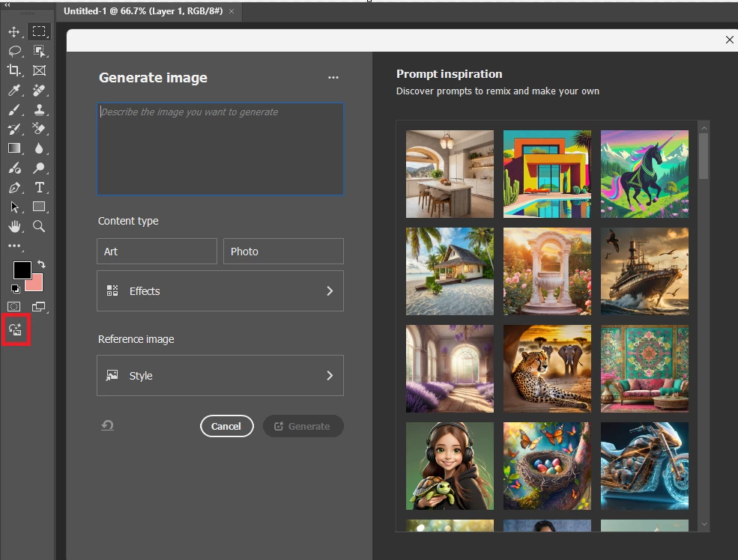Cancel the Generate image dialog
Screen dimensions: 738x560
(227, 426)
